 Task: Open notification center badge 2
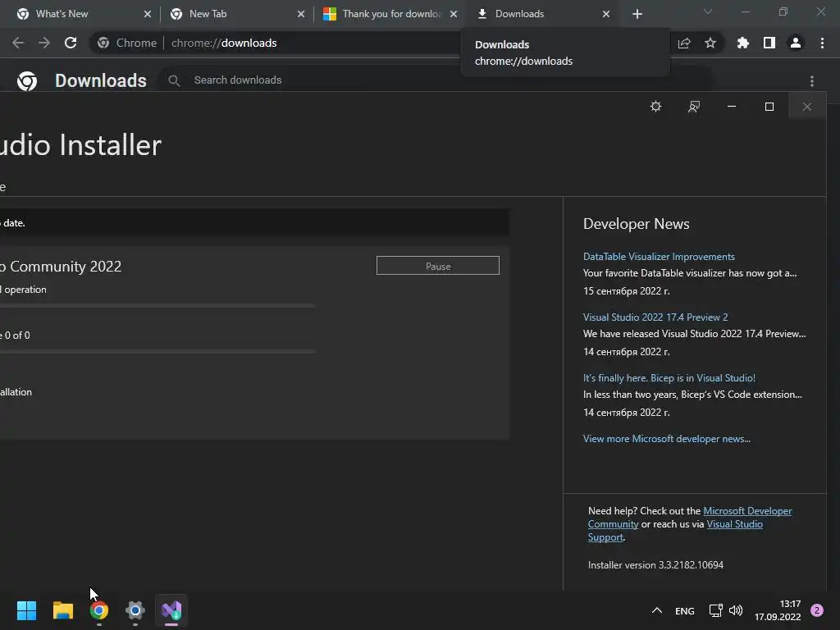click(x=817, y=610)
